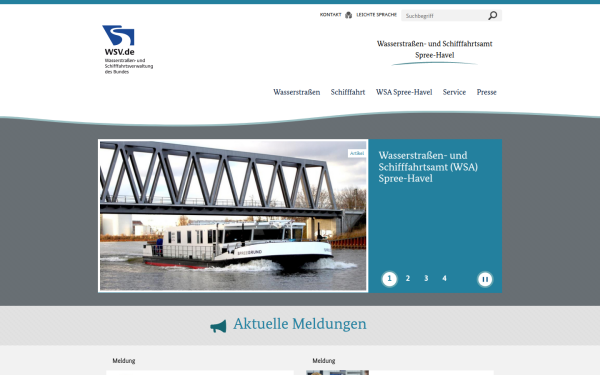Switch to slide 3 in the carousel
This screenshot has height=375, width=600.
(426, 279)
